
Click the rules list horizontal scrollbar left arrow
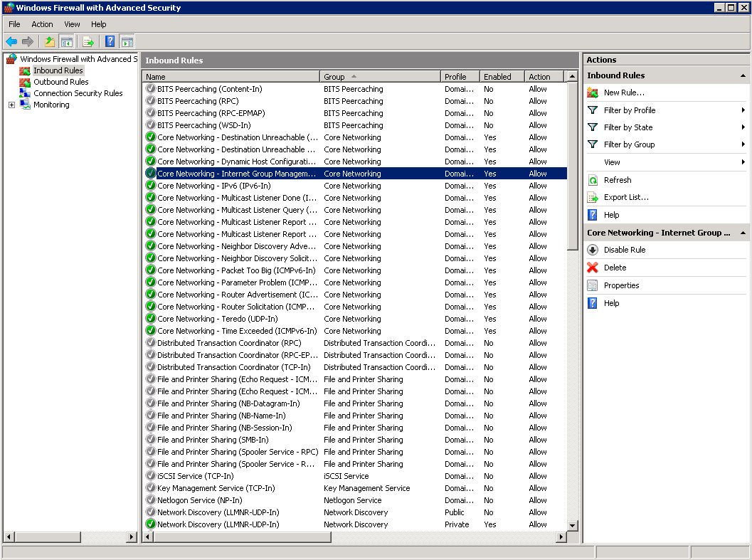pos(148,537)
